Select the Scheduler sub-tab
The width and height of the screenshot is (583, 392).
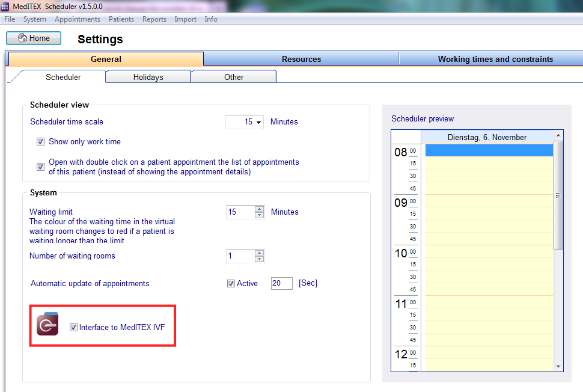(63, 77)
